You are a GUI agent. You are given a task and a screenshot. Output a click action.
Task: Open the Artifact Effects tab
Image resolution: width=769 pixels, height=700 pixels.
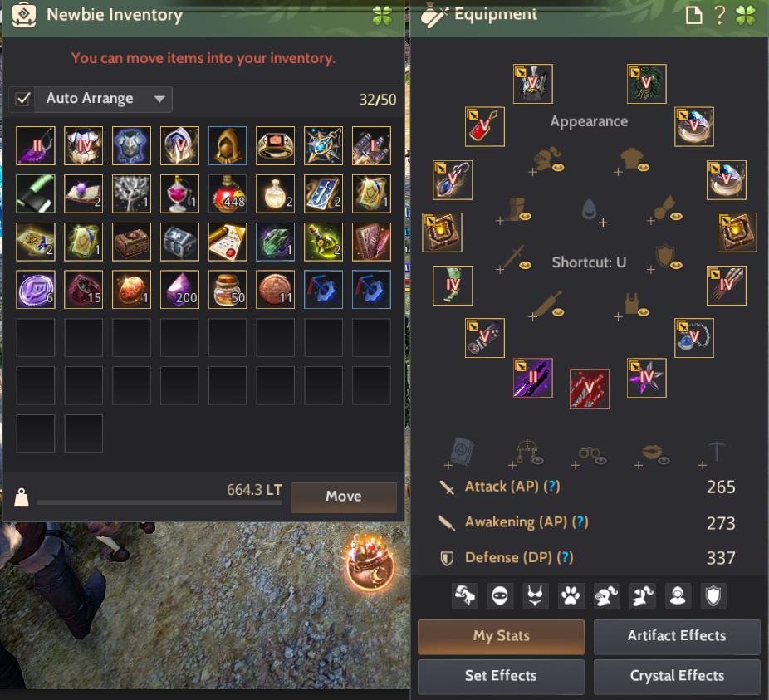tap(677, 636)
